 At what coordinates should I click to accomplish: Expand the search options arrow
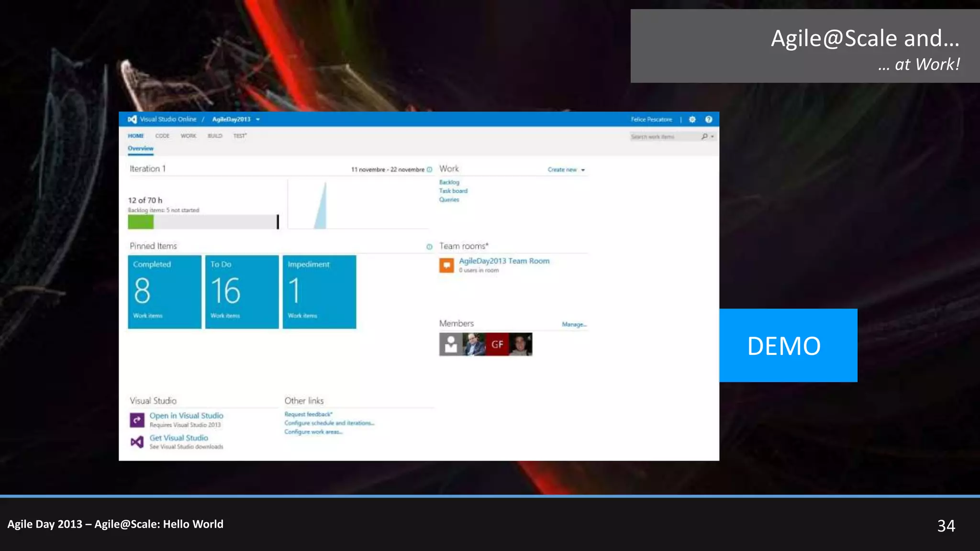[x=713, y=137]
